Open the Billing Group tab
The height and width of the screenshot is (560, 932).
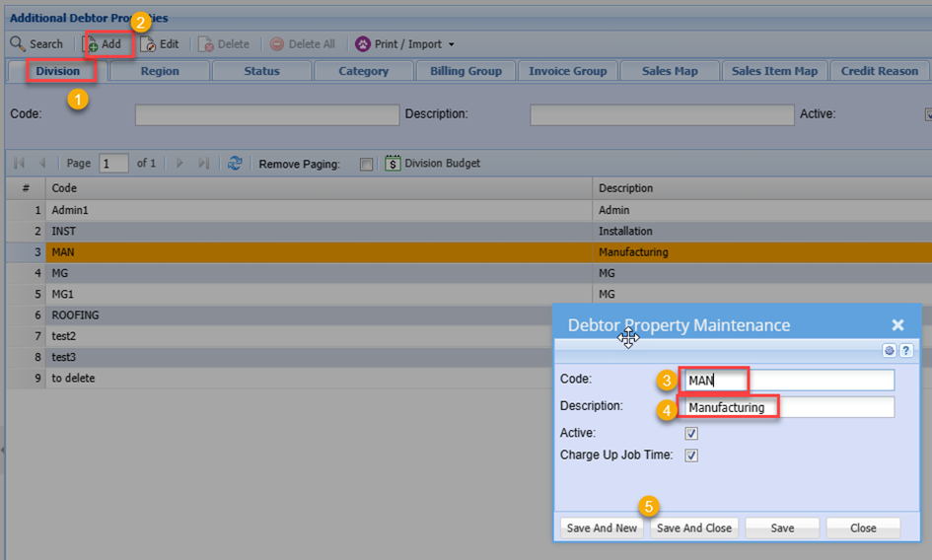click(466, 71)
